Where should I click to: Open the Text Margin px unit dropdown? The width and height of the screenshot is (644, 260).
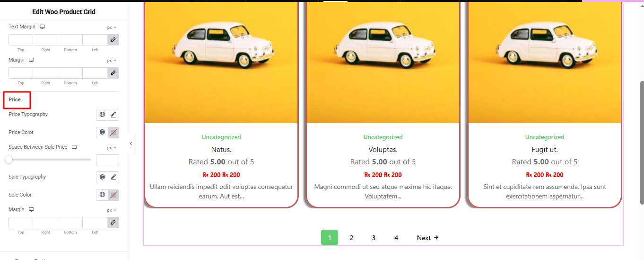click(112, 27)
